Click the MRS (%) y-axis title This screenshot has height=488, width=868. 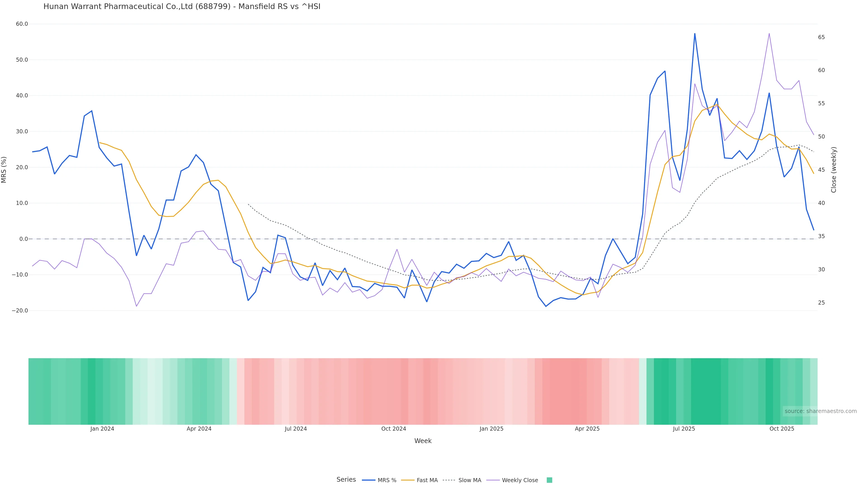[4, 170]
